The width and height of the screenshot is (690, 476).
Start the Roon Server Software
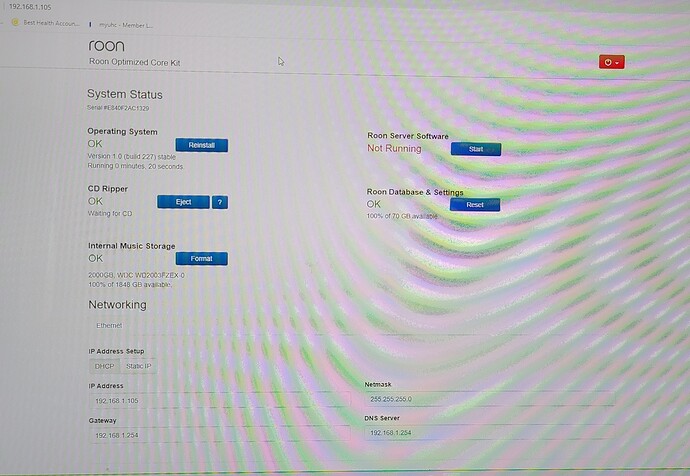476,149
